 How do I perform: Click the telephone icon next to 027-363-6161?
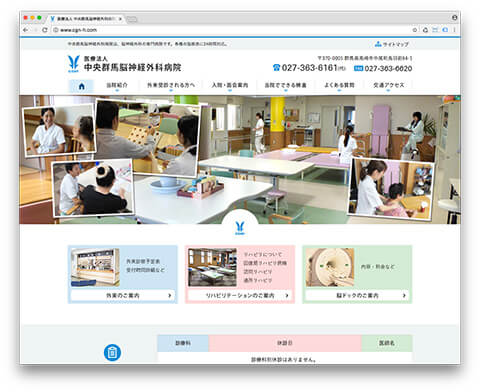(x=276, y=68)
